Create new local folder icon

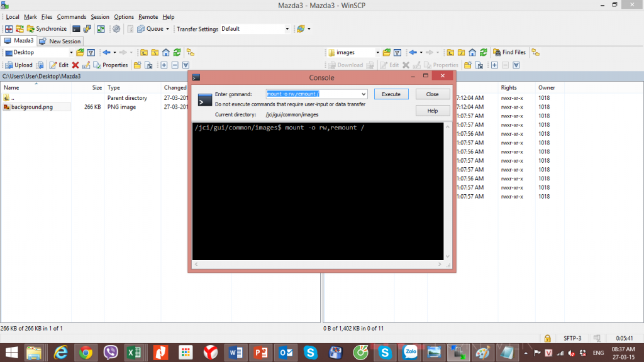point(138,65)
